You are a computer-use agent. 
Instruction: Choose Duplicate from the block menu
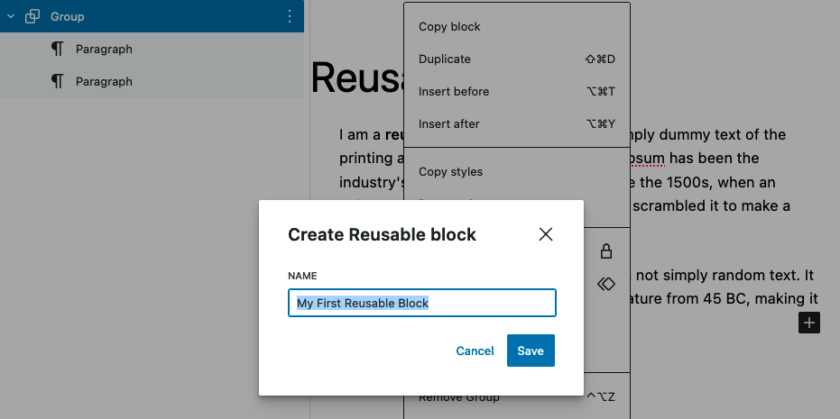[516, 59]
